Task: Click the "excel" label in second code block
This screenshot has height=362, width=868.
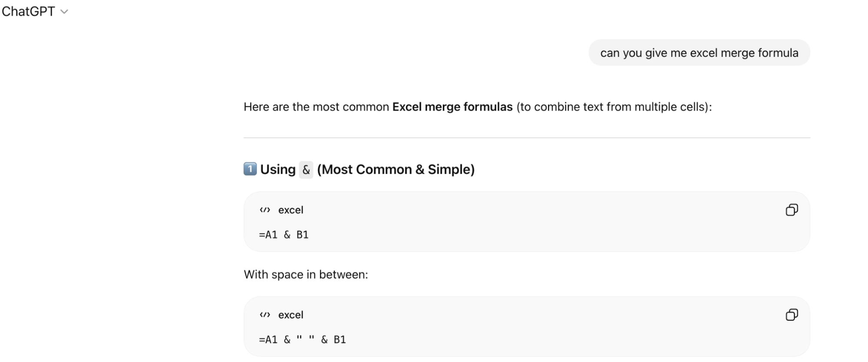Action: coord(291,315)
